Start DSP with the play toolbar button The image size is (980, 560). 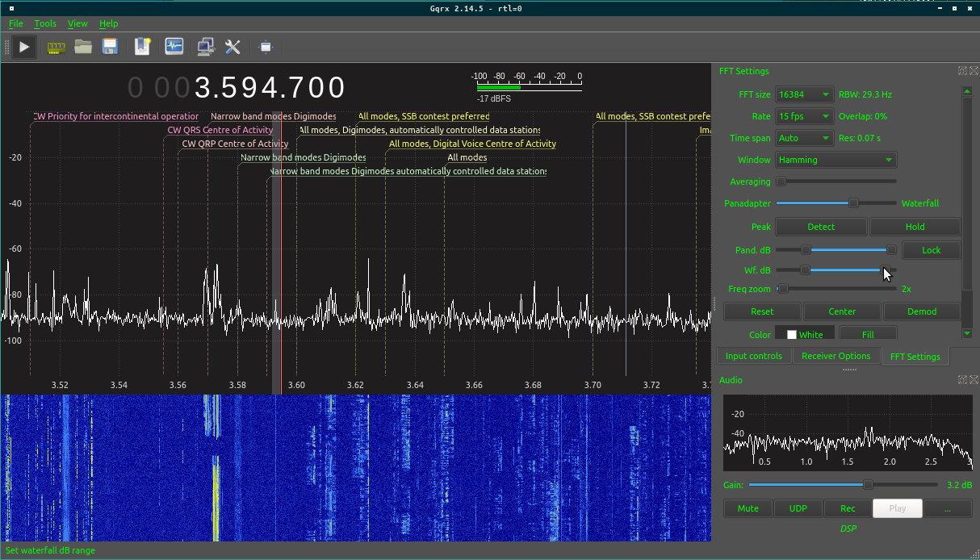pos(24,48)
